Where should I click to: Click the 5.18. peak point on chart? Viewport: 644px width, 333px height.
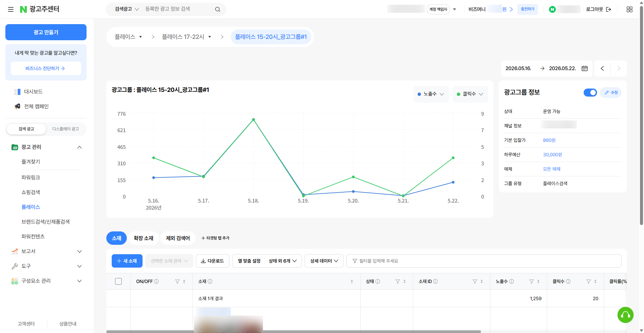coord(254,119)
